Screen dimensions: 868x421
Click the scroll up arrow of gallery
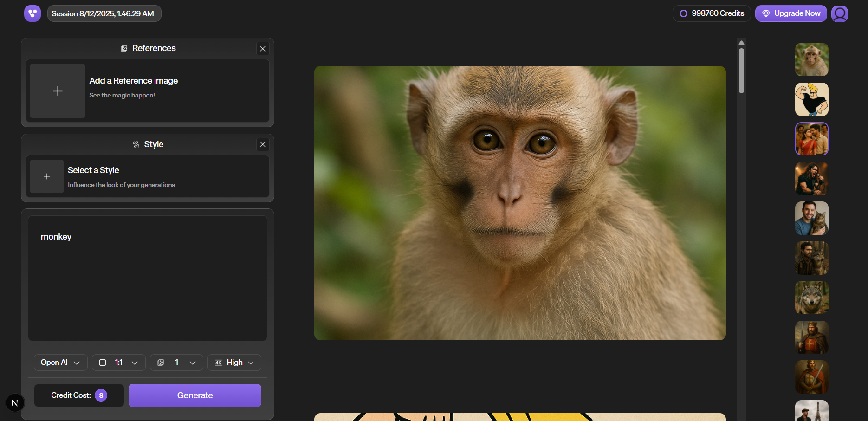pyautogui.click(x=741, y=43)
